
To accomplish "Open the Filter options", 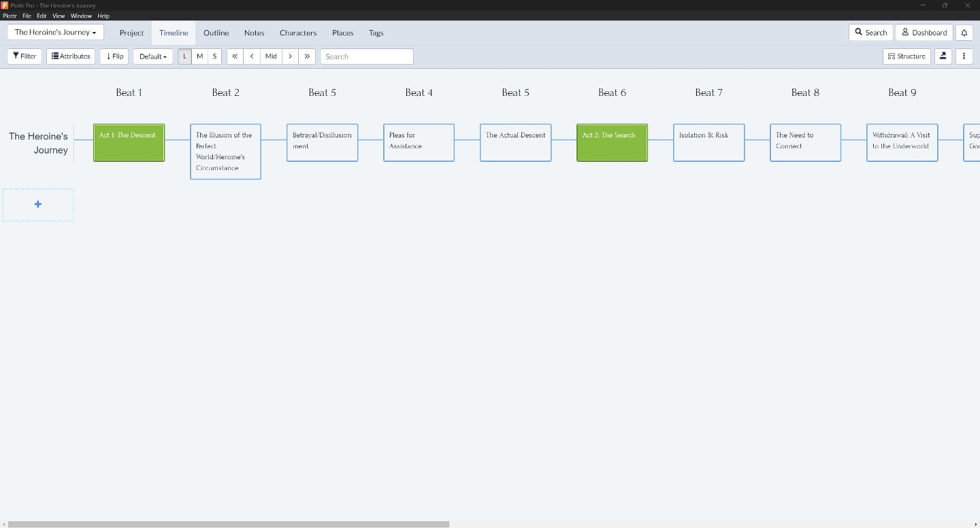I will [24, 56].
